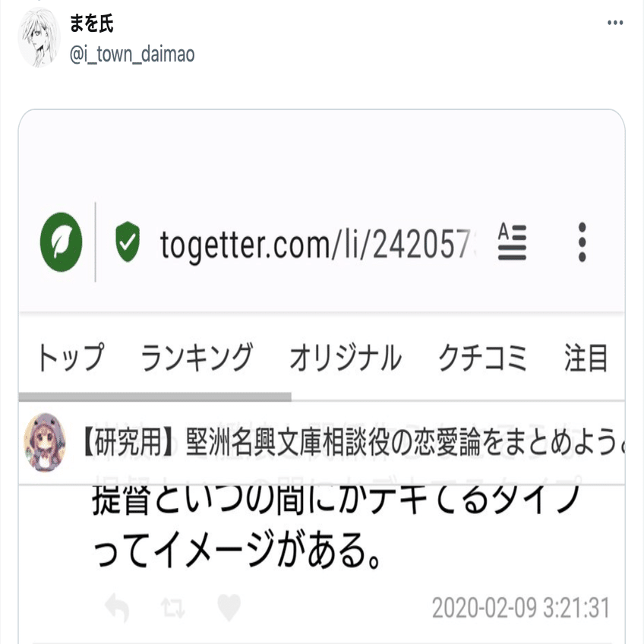
Task: Select the オリジナル tab
Action: tap(346, 358)
